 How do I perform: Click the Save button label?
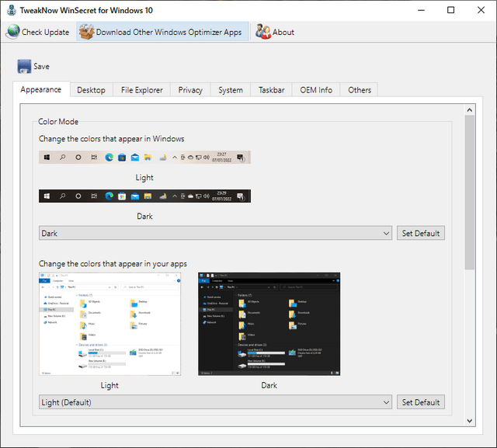(x=41, y=66)
